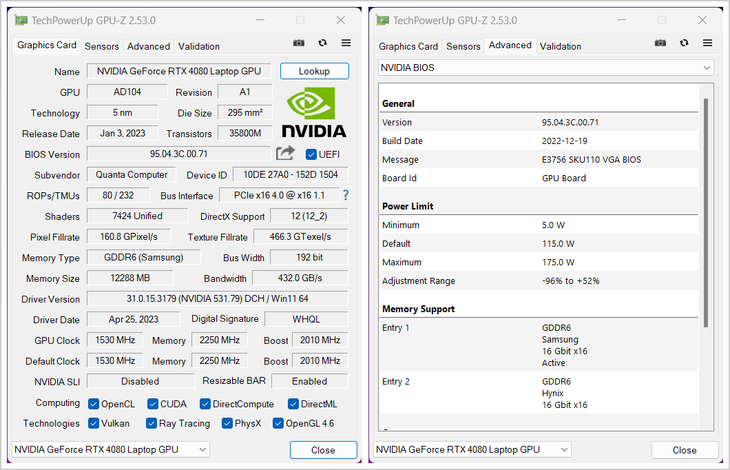This screenshot has width=730, height=470.
Task: Click refresh icon in left GPU-Z window
Action: click(x=322, y=43)
